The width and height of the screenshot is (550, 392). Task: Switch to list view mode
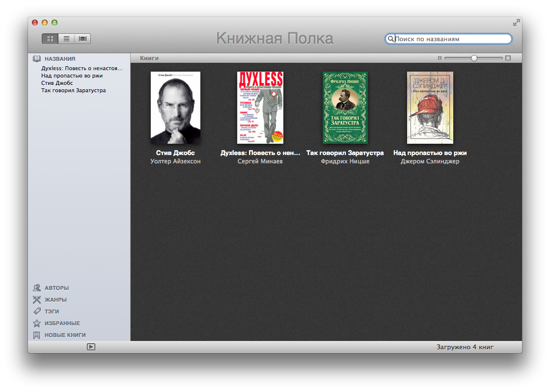[x=66, y=39]
